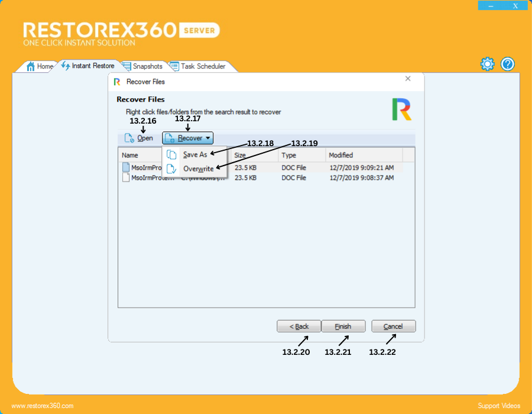Click file icon of 9:09:21 AM row
The width and height of the screenshot is (532, 414).
[126, 167]
